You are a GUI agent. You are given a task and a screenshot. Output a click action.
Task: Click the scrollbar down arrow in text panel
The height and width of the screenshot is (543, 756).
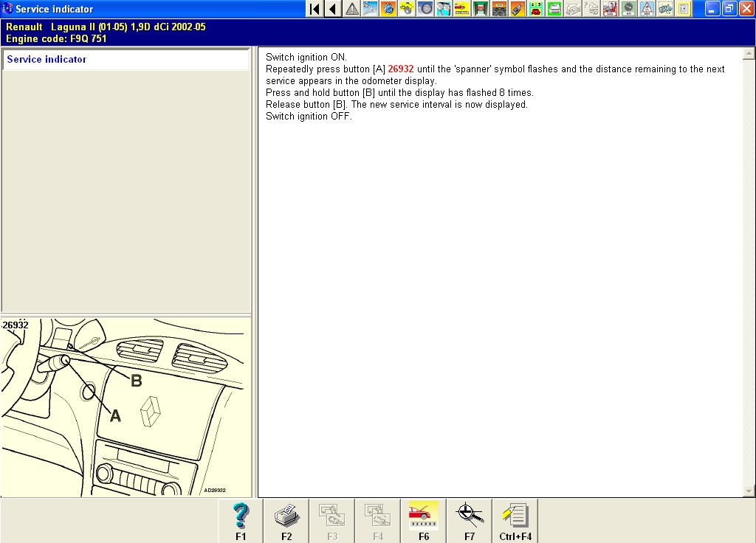tap(749, 491)
